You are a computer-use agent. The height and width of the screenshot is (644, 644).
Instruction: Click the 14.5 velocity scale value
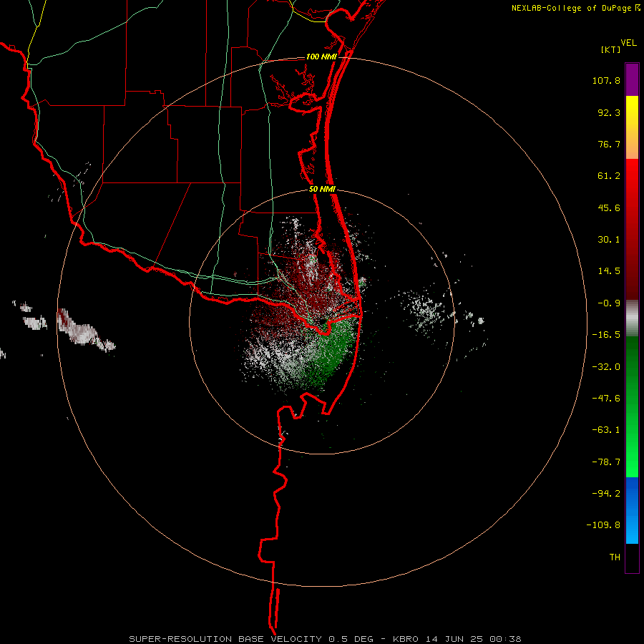[x=609, y=271]
